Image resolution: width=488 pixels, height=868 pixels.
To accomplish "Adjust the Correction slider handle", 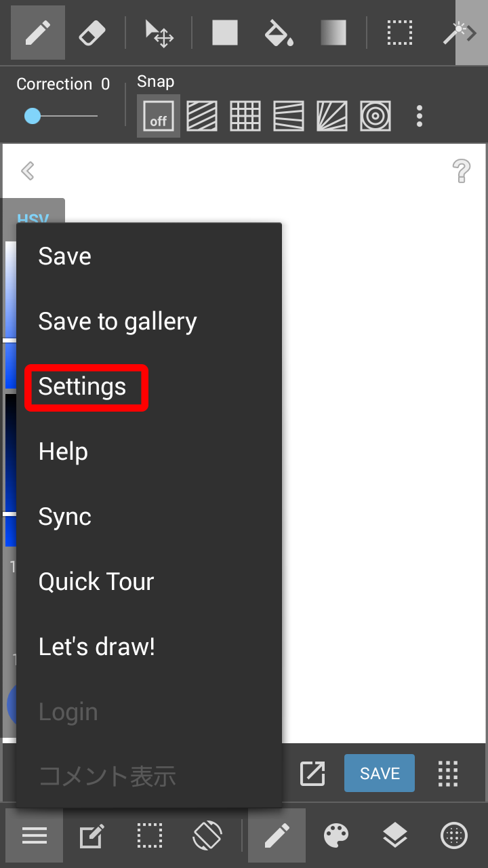I will pos(33,117).
